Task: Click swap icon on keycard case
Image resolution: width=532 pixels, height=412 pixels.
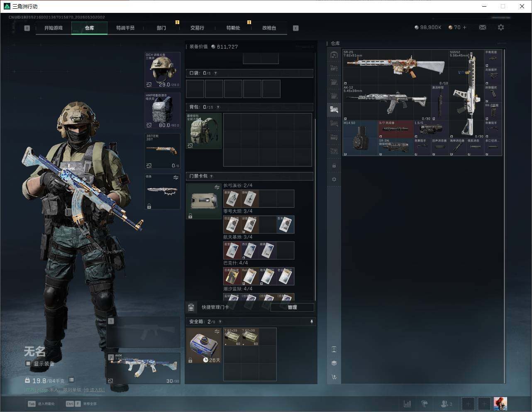Action: [217, 187]
